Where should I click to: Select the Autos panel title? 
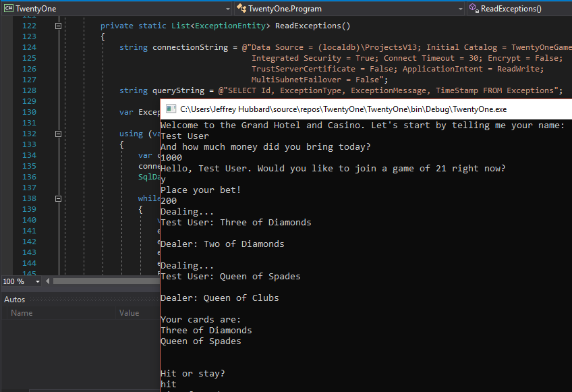[15, 300]
